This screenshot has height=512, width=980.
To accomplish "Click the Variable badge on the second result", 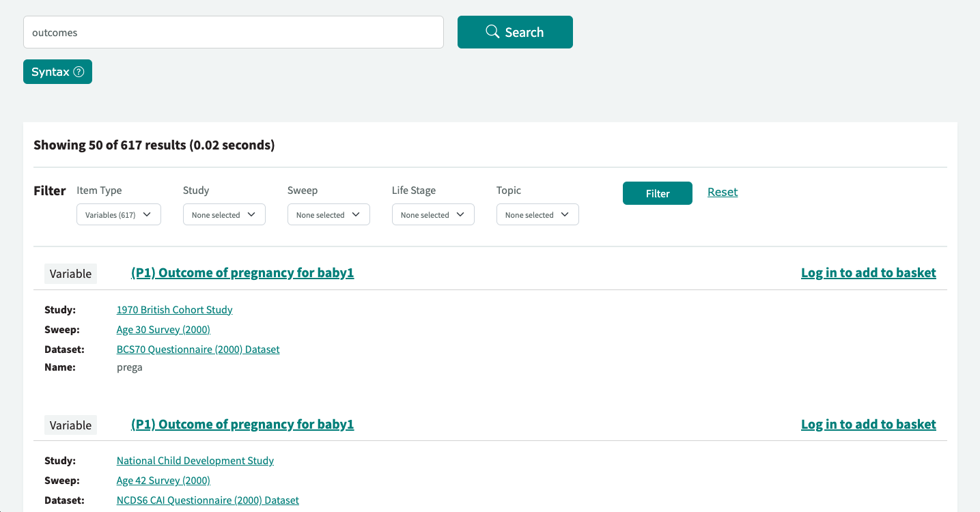I will pos(70,425).
